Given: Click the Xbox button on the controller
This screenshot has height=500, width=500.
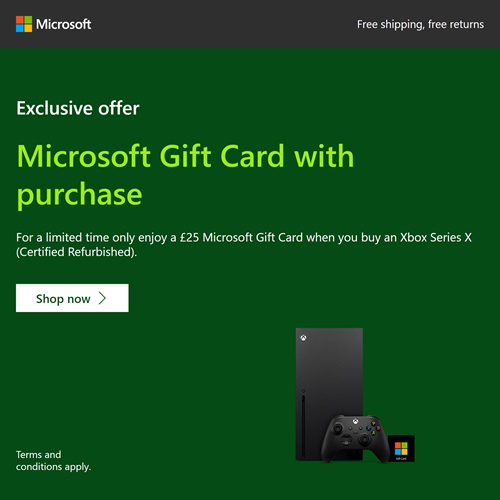Looking at the screenshot, I should point(355,422).
